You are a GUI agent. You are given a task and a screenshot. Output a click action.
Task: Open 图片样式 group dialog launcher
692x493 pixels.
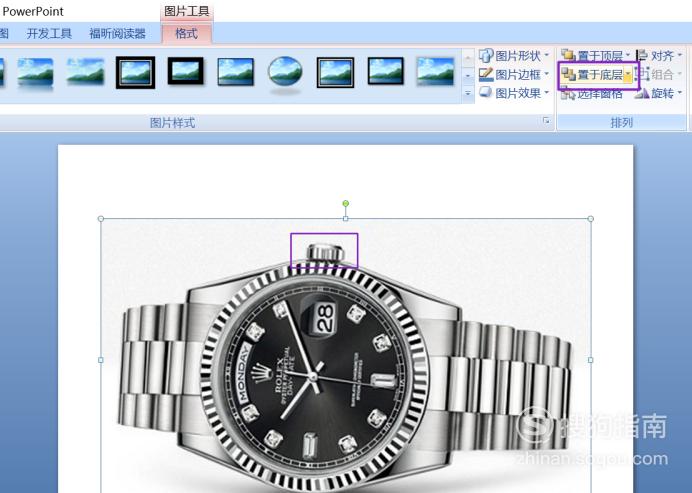[x=546, y=120]
